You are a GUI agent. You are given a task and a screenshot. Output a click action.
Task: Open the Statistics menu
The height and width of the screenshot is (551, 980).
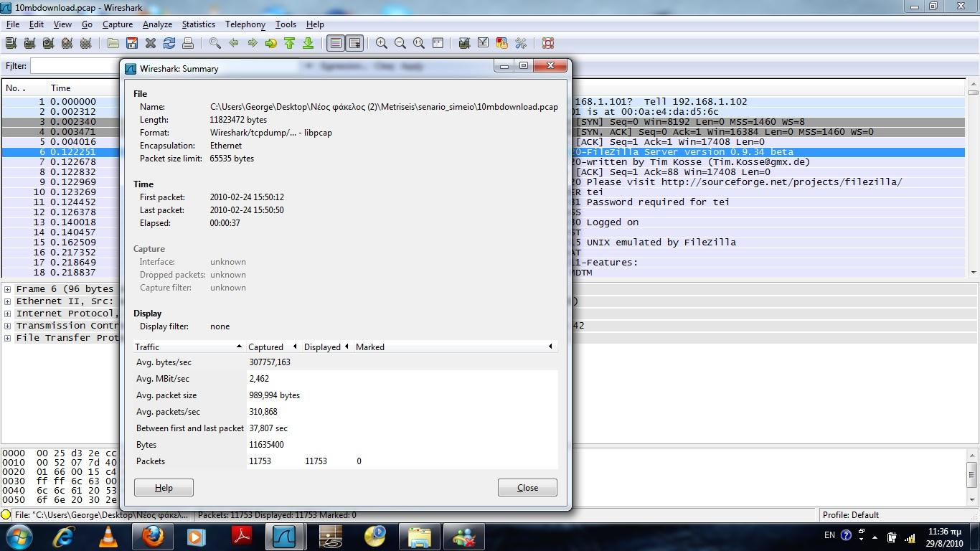198,24
